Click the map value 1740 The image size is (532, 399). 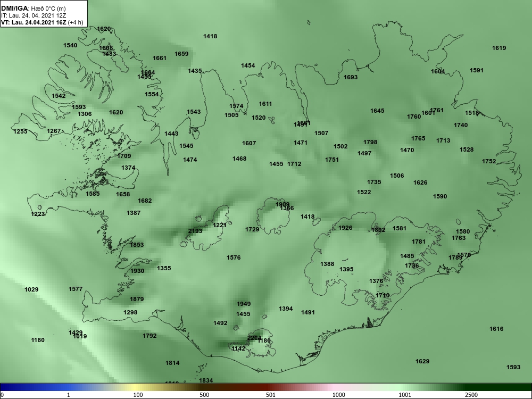click(461, 125)
